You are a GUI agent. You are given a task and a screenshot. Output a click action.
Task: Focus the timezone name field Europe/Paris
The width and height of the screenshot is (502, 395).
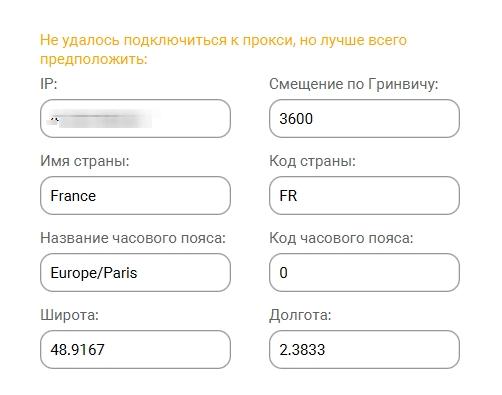(x=135, y=272)
